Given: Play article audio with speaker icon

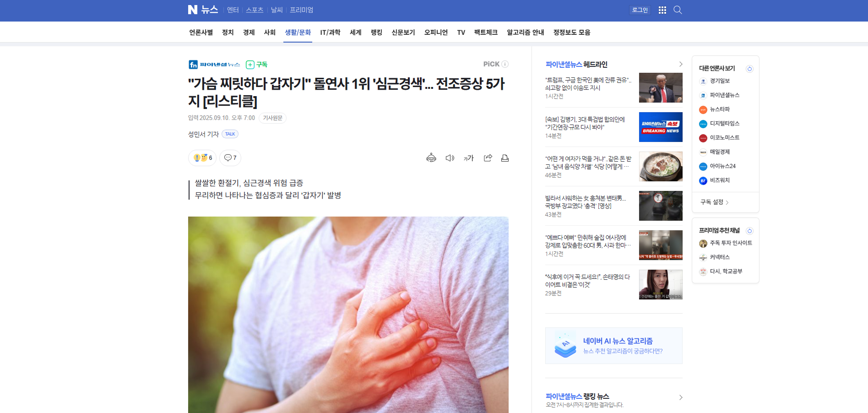Looking at the screenshot, I should [x=450, y=158].
